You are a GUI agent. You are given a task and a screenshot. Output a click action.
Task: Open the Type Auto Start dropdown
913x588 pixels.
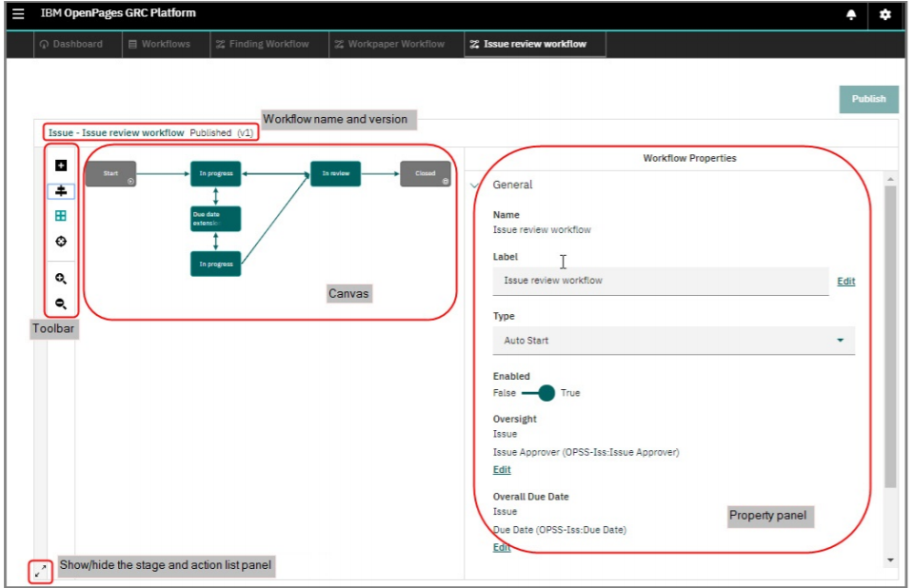pos(674,341)
